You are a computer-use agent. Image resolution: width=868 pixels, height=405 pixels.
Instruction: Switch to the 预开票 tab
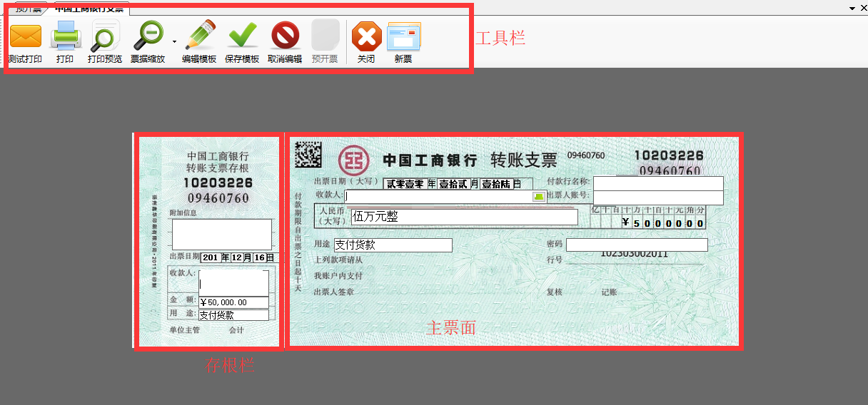(29, 9)
